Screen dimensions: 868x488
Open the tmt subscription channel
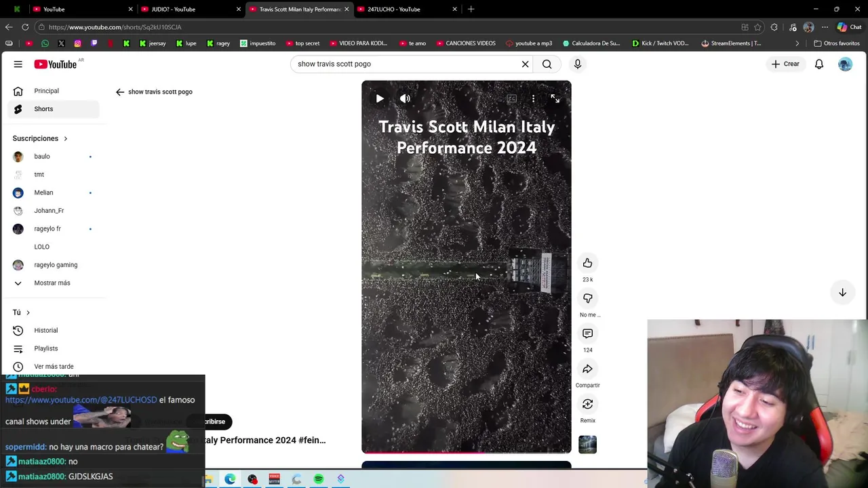53,174
